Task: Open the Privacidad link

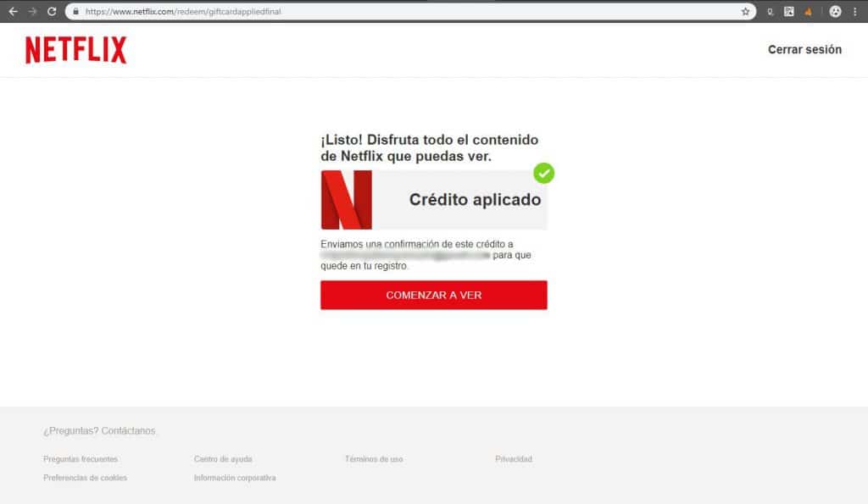Action: (x=513, y=458)
